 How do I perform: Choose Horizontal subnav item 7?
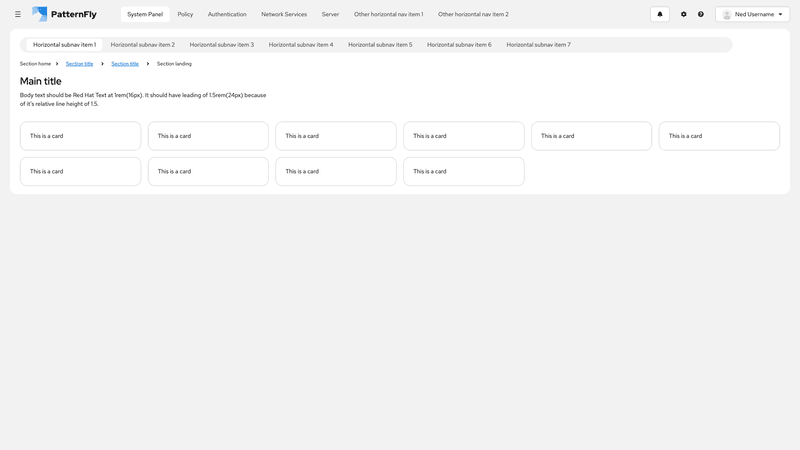[x=538, y=45]
